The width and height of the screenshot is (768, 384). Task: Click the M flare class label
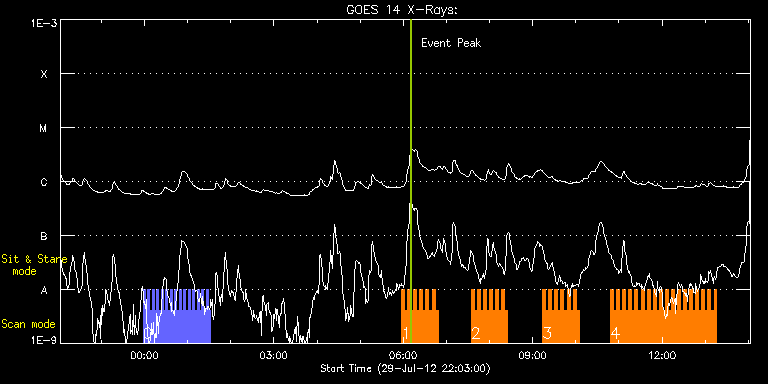[x=44, y=128]
